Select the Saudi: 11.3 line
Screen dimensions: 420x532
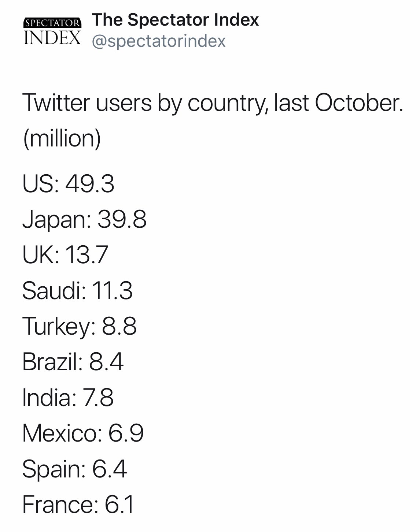point(77,291)
